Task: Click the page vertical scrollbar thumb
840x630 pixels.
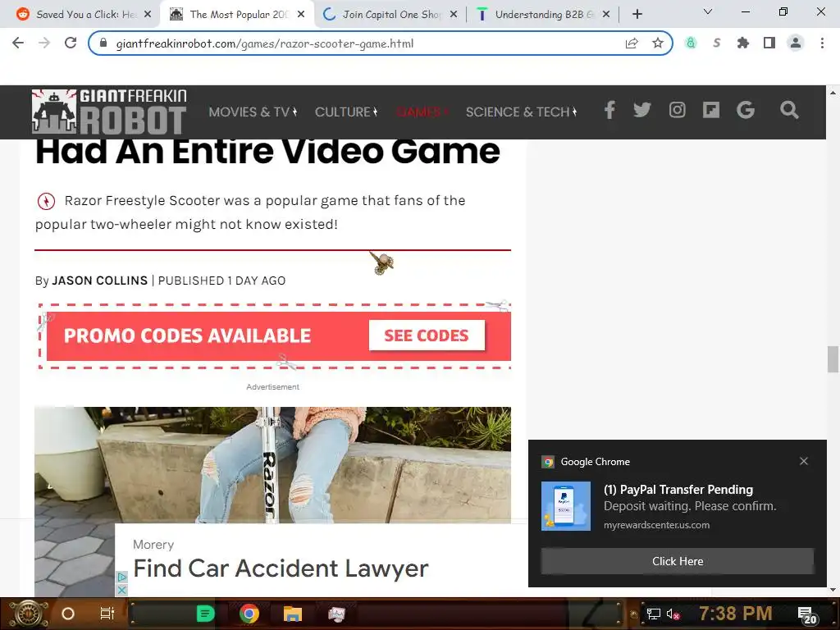Action: point(833,359)
